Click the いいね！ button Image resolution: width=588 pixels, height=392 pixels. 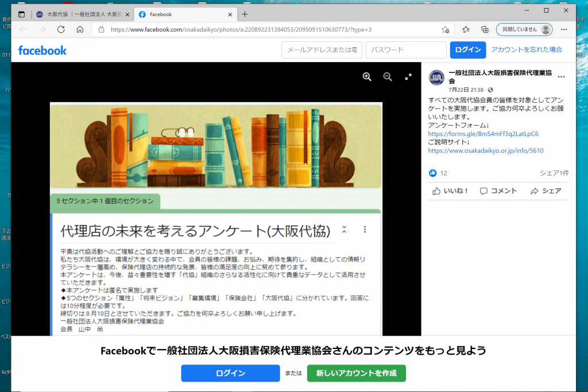tap(450, 191)
